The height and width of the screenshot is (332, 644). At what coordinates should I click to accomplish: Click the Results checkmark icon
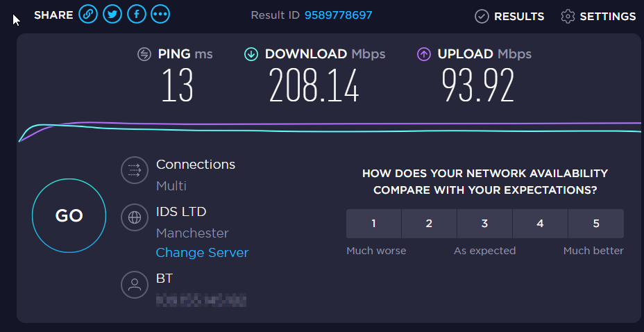point(482,16)
